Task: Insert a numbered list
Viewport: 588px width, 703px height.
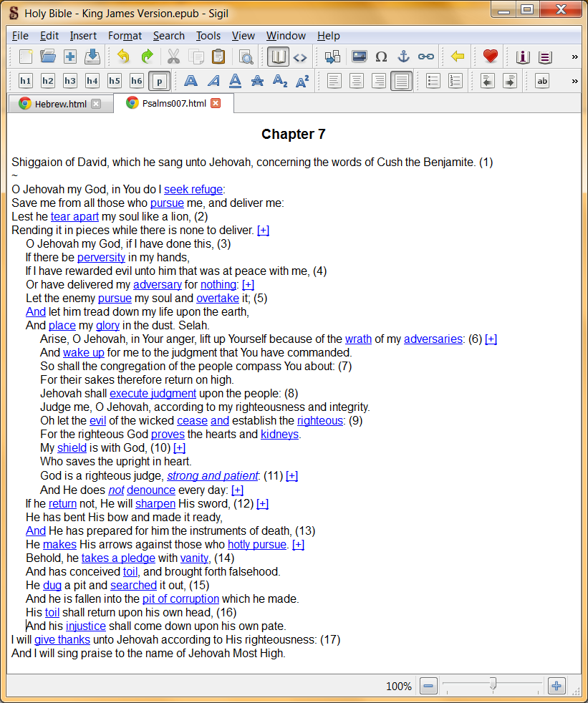Action: tap(456, 81)
